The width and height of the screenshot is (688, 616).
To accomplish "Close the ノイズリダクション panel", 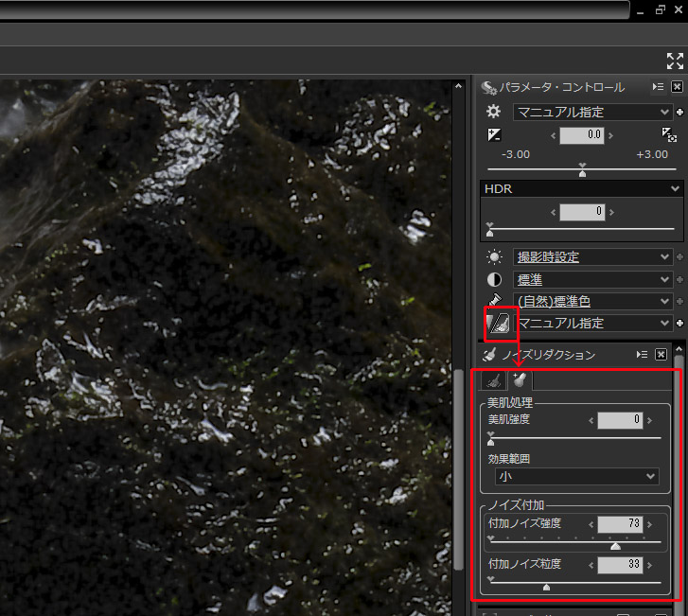I will (x=661, y=355).
